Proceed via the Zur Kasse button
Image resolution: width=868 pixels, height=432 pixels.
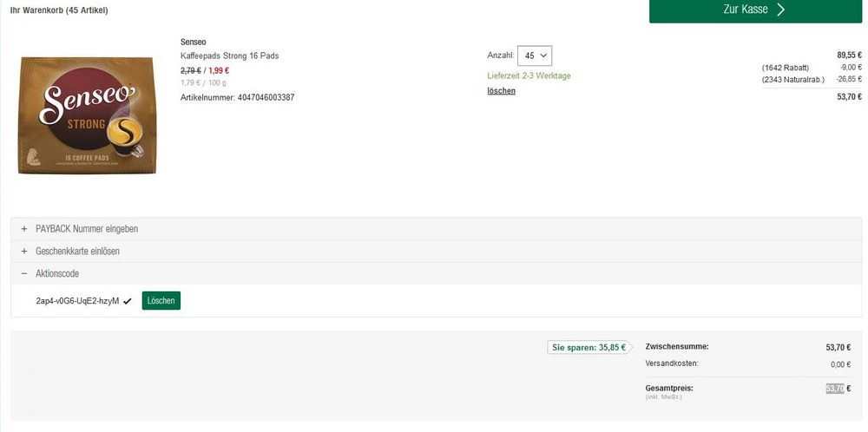[755, 10]
